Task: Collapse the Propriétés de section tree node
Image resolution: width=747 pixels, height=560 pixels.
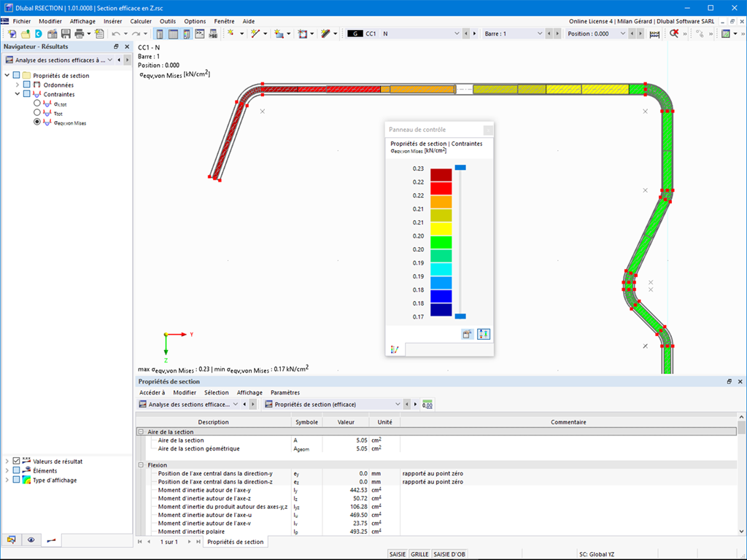Action: 7,75
